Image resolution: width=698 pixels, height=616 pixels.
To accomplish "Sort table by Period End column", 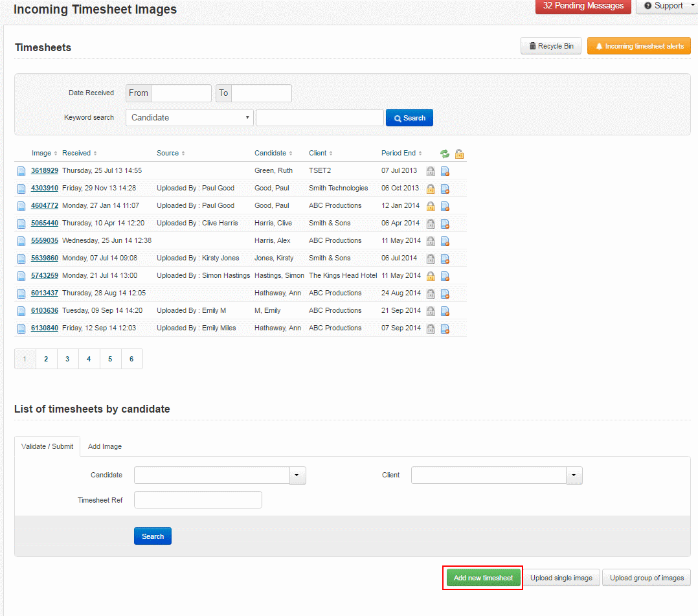I will pyautogui.click(x=401, y=153).
